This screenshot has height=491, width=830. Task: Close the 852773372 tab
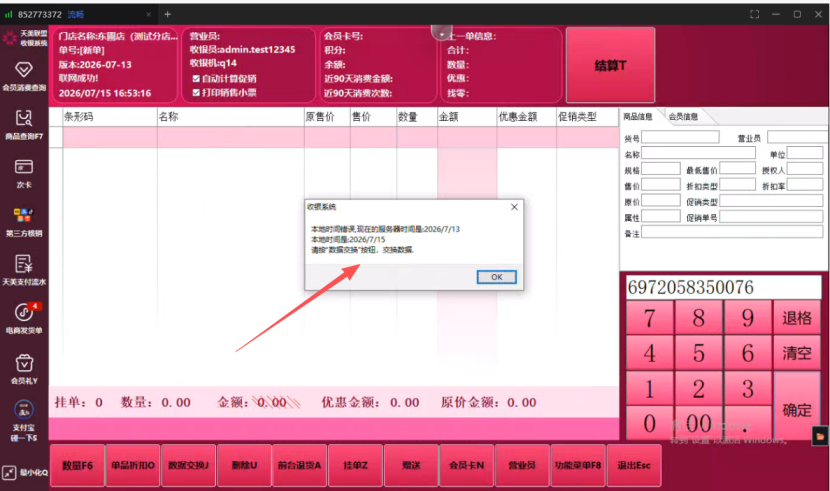coord(148,14)
